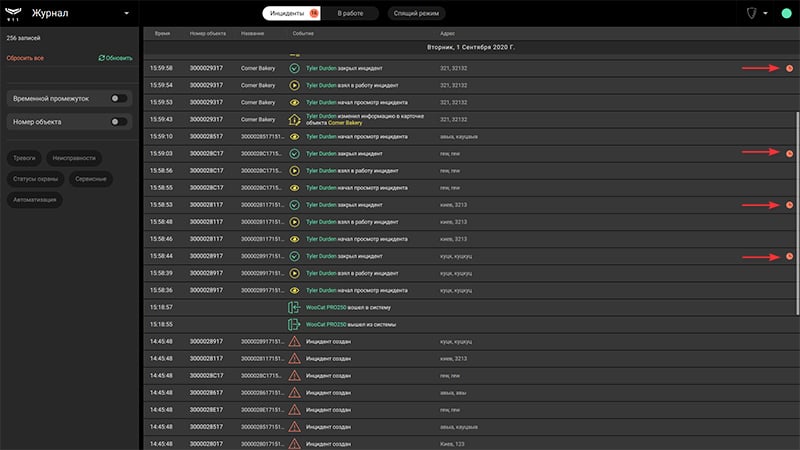Viewport: 800px width, 450px height.
Task: Select the Неисправности filter chip
Action: [74, 158]
